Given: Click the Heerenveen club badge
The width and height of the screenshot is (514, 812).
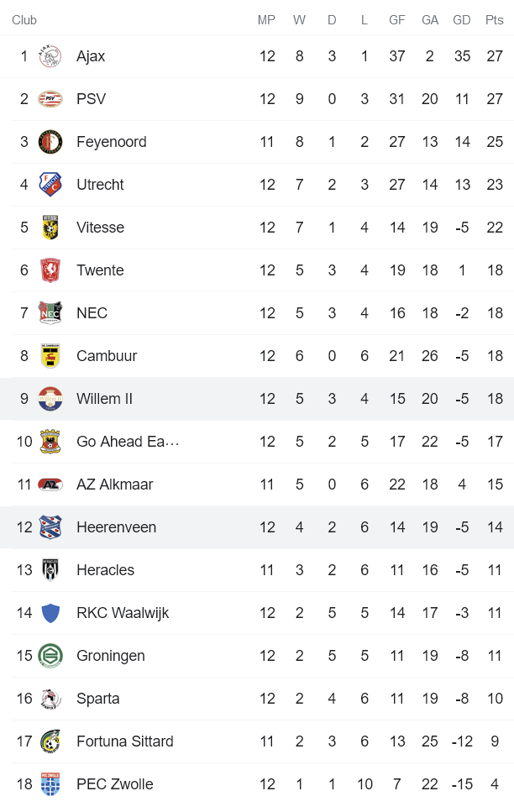Looking at the screenshot, I should point(50,527).
